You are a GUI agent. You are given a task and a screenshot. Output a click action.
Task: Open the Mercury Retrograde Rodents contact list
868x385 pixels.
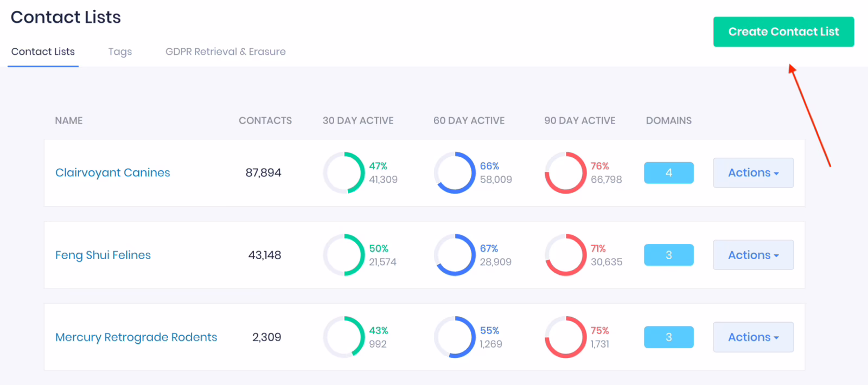(x=136, y=337)
